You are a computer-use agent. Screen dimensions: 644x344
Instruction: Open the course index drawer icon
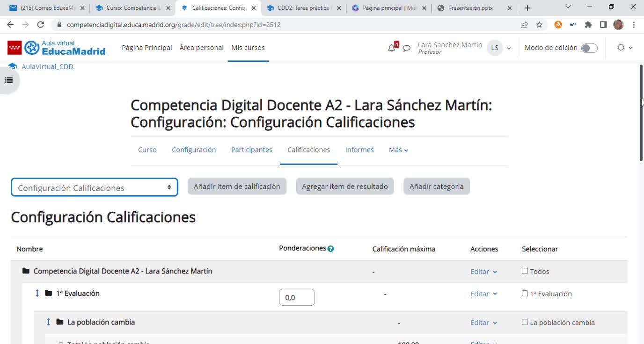coord(8,80)
